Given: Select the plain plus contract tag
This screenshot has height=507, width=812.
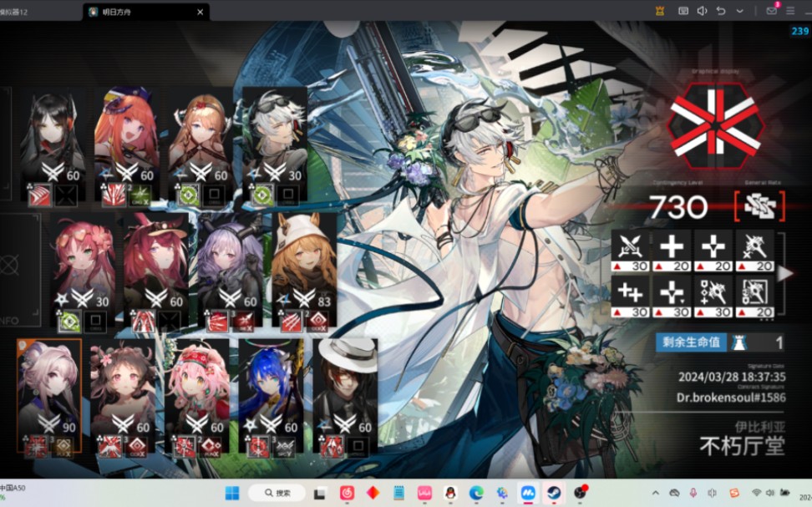Looking at the screenshot, I should (x=672, y=251).
